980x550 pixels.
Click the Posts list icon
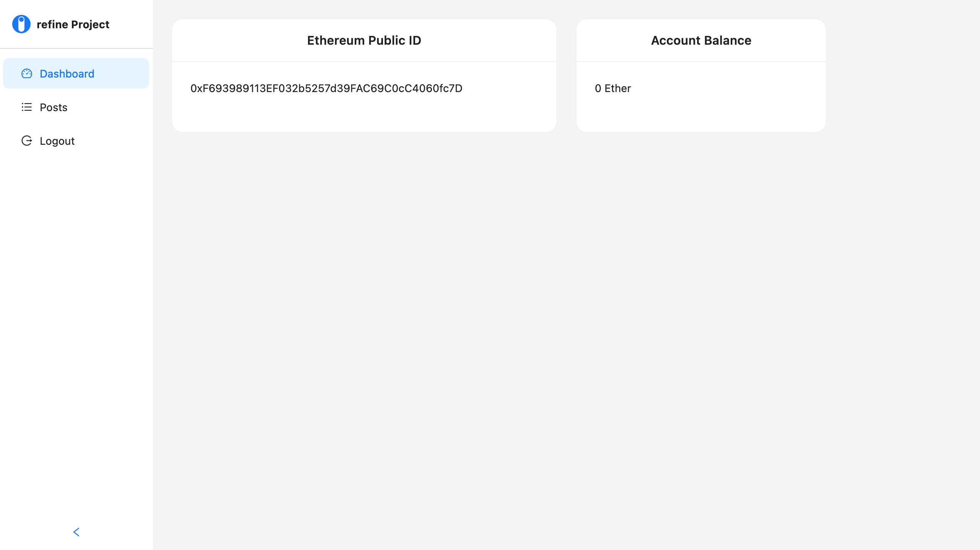(27, 107)
